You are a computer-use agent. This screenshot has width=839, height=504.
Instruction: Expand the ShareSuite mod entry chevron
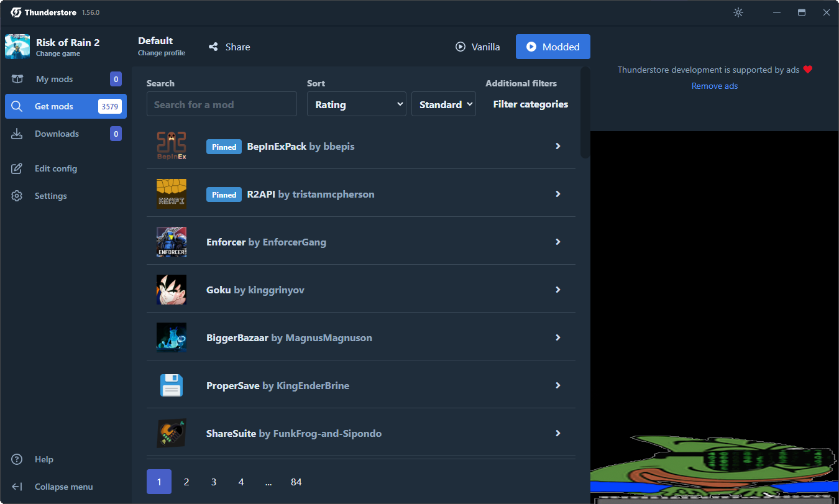[x=558, y=433]
